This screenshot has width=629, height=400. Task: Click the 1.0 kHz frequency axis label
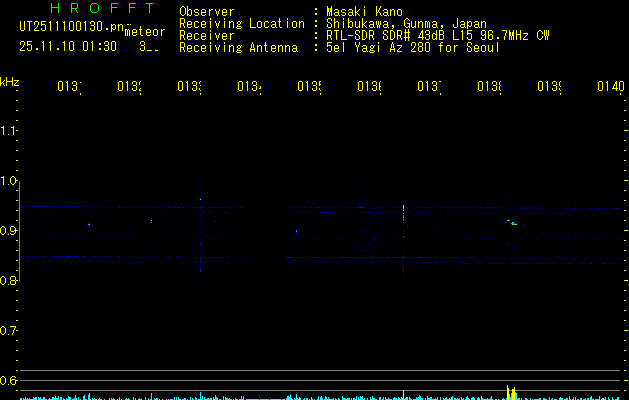(x=8, y=181)
